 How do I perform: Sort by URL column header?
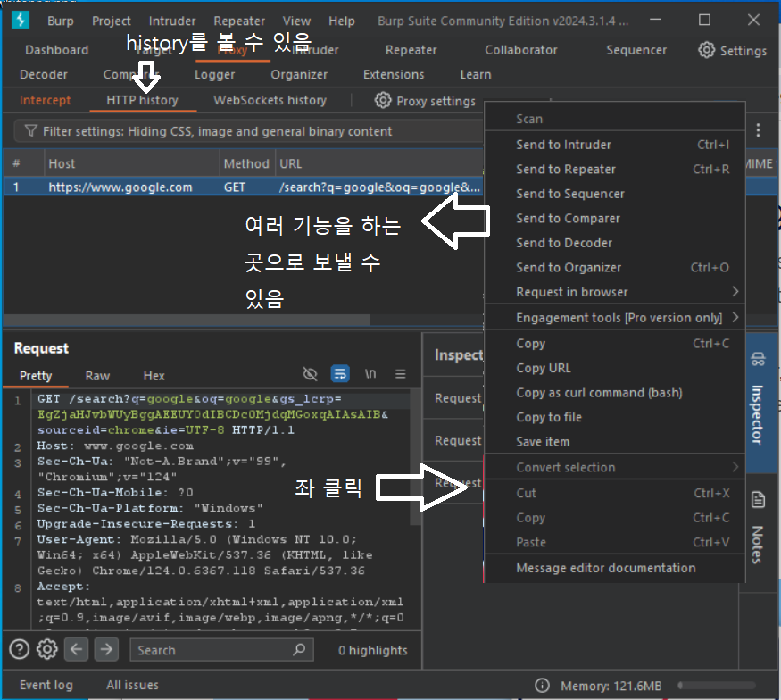[x=378, y=163]
